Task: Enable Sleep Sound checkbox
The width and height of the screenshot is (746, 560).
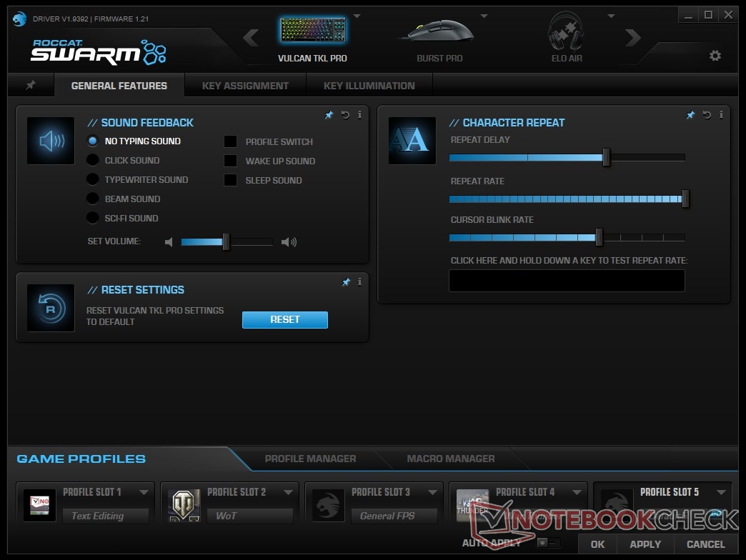Action: pyautogui.click(x=230, y=180)
